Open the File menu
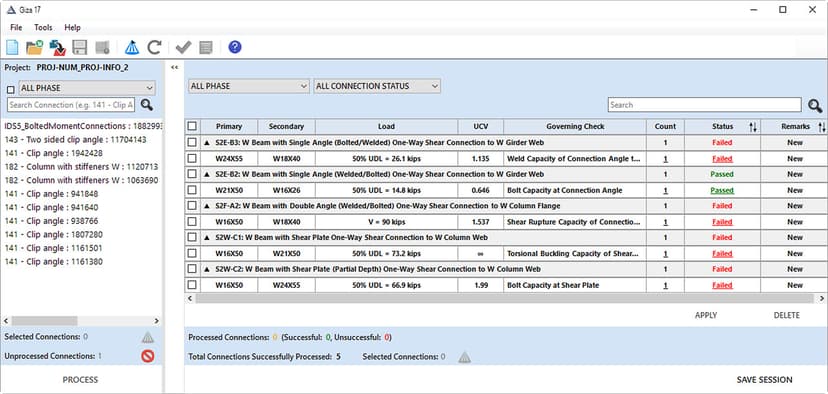 point(16,27)
